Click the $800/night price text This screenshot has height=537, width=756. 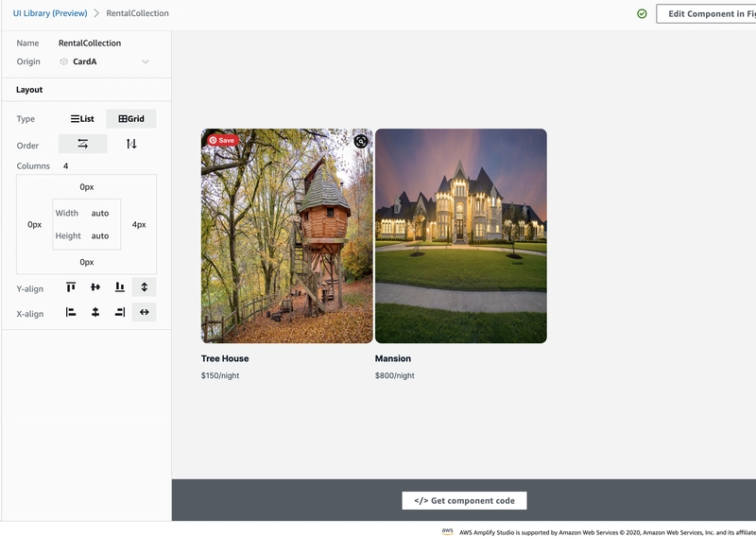(394, 375)
